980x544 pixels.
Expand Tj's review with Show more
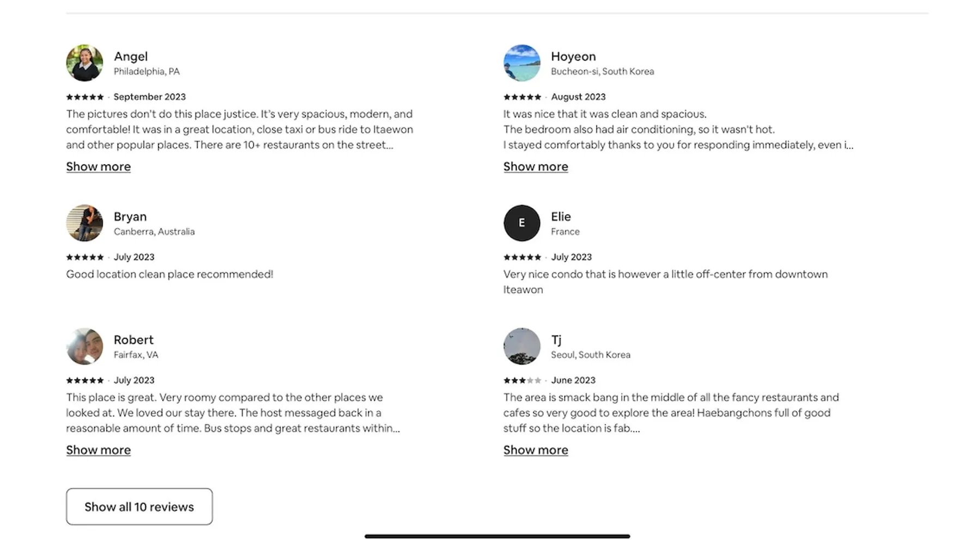[536, 450]
